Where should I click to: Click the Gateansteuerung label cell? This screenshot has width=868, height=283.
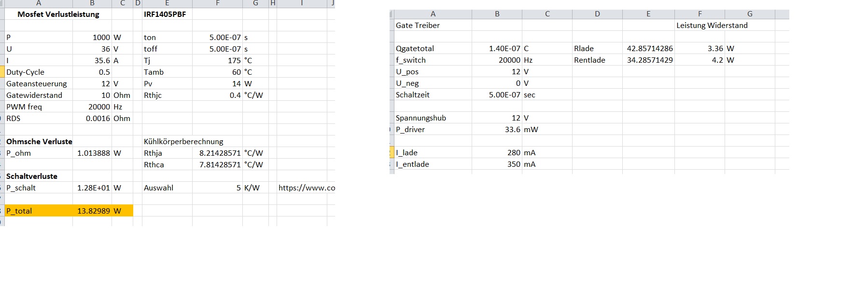click(39, 83)
